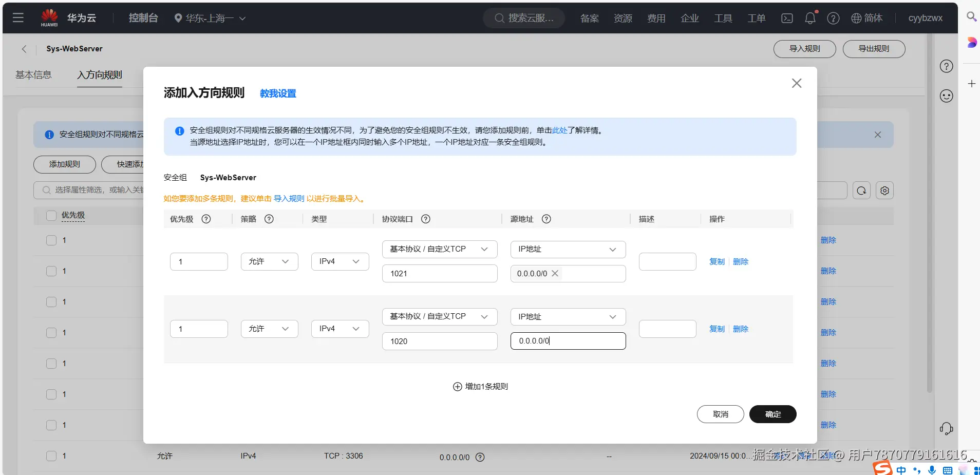
Task: Open the hamburger navigation menu
Action: pos(18,18)
